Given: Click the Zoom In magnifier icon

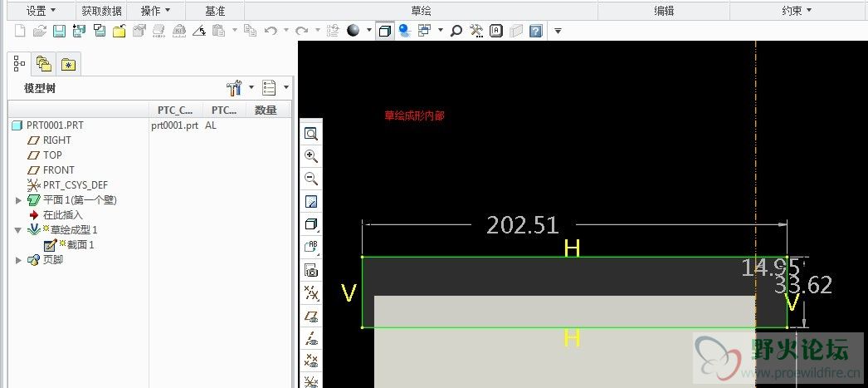Looking at the screenshot, I should tap(312, 156).
